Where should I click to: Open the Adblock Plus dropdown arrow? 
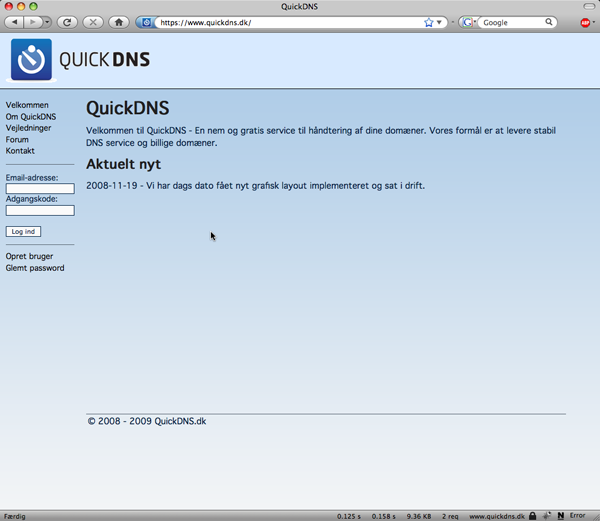593,22
